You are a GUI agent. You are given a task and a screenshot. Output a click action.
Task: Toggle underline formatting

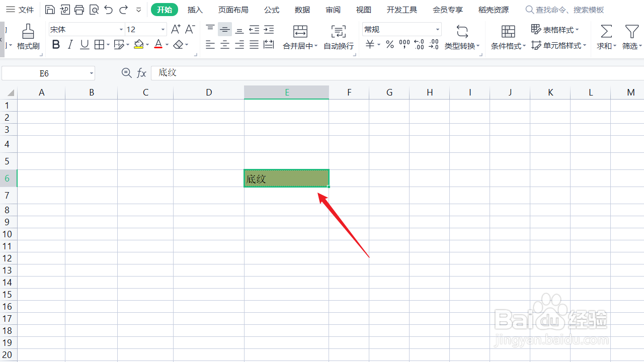(x=85, y=45)
